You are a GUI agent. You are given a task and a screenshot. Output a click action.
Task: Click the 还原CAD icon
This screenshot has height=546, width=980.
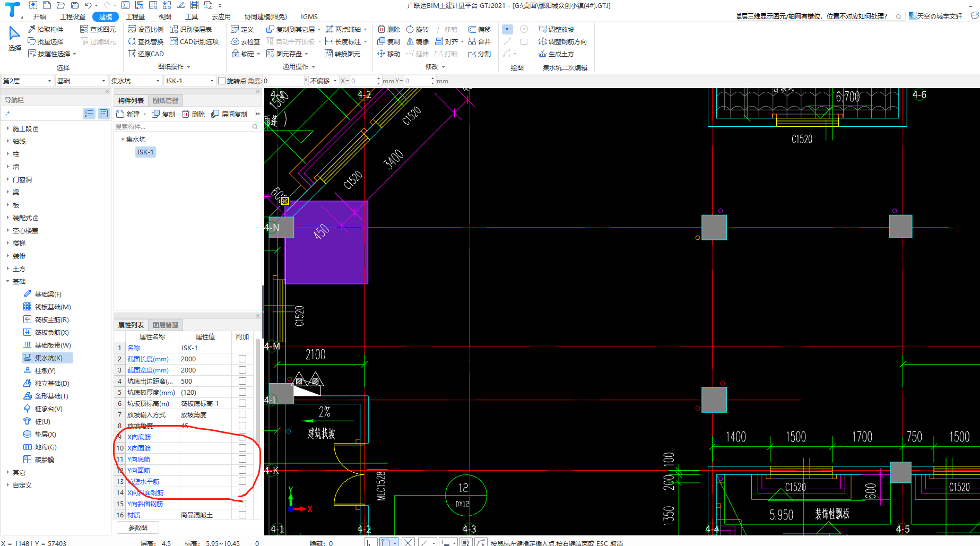[x=132, y=54]
